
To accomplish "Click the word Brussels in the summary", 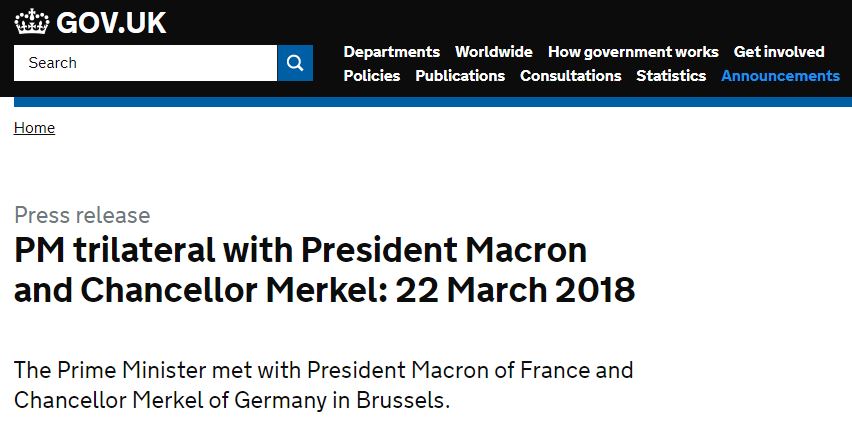I will pos(403,400).
